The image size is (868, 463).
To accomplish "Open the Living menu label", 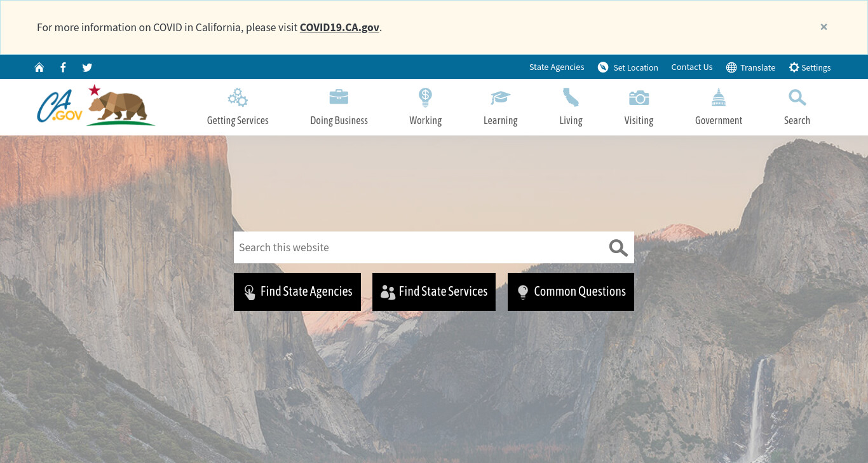I will (x=571, y=120).
